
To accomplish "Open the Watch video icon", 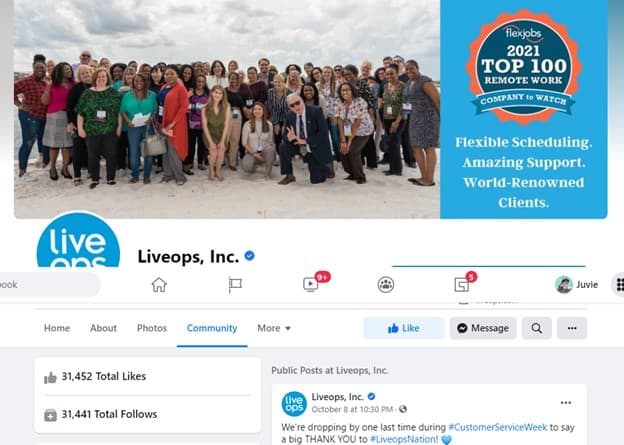I will [x=310, y=284].
